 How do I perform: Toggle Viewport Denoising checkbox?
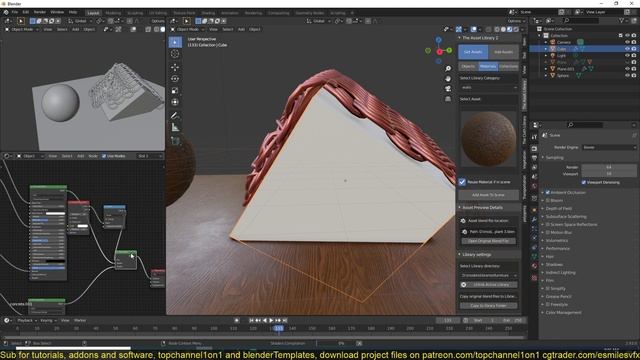pyautogui.click(x=584, y=182)
